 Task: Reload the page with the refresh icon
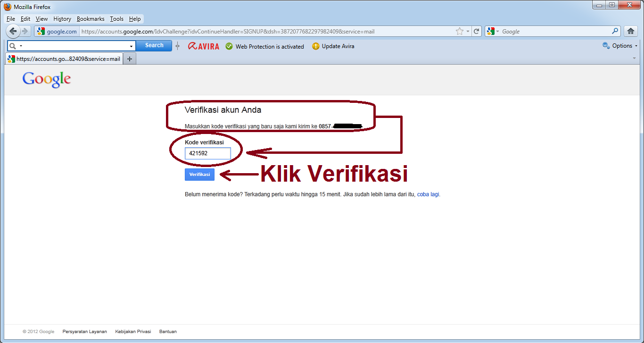coord(476,31)
